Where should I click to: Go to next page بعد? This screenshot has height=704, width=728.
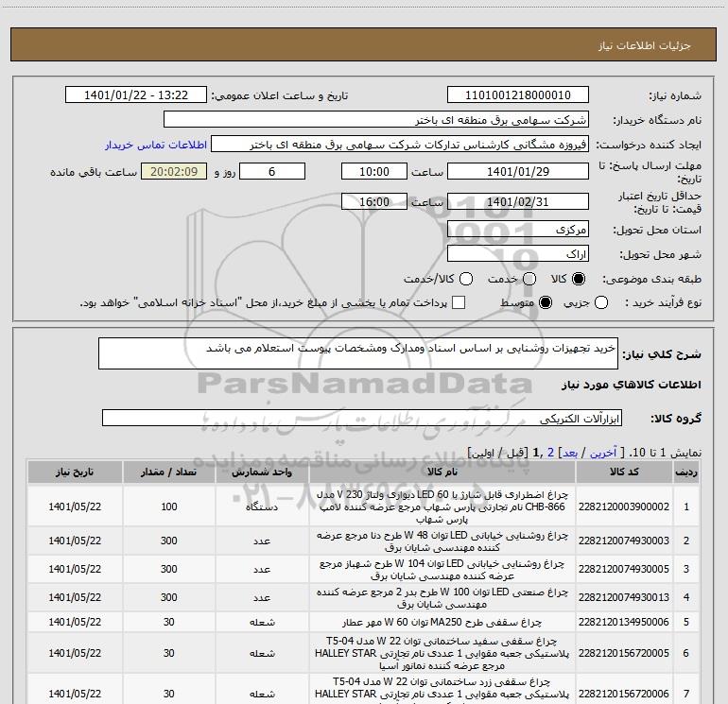pyautogui.click(x=570, y=453)
